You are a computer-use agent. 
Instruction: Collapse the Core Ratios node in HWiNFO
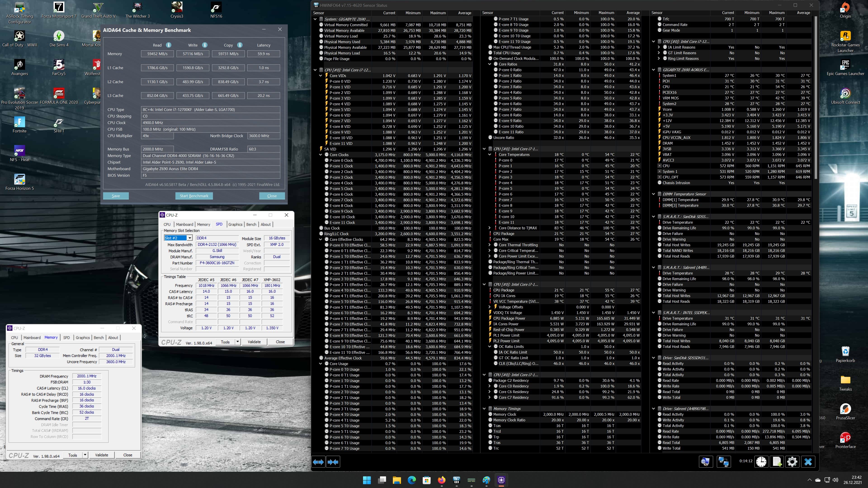(490, 64)
